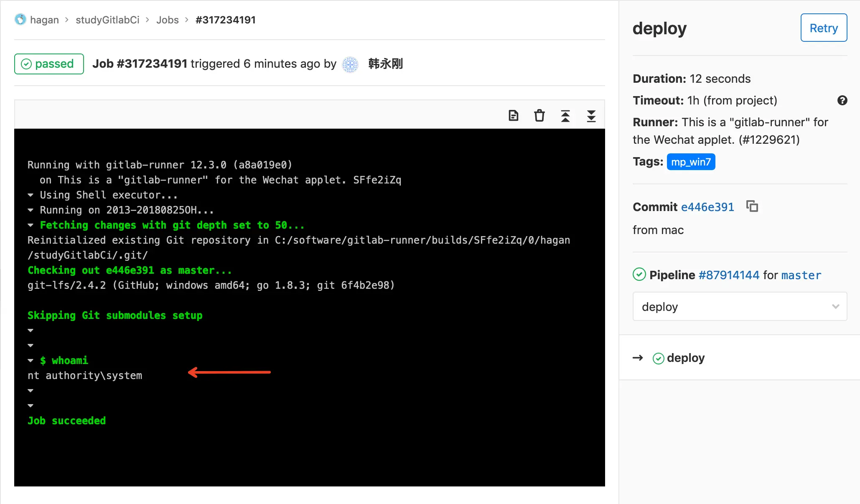Open the master branch link
The height and width of the screenshot is (504, 860).
(x=801, y=275)
